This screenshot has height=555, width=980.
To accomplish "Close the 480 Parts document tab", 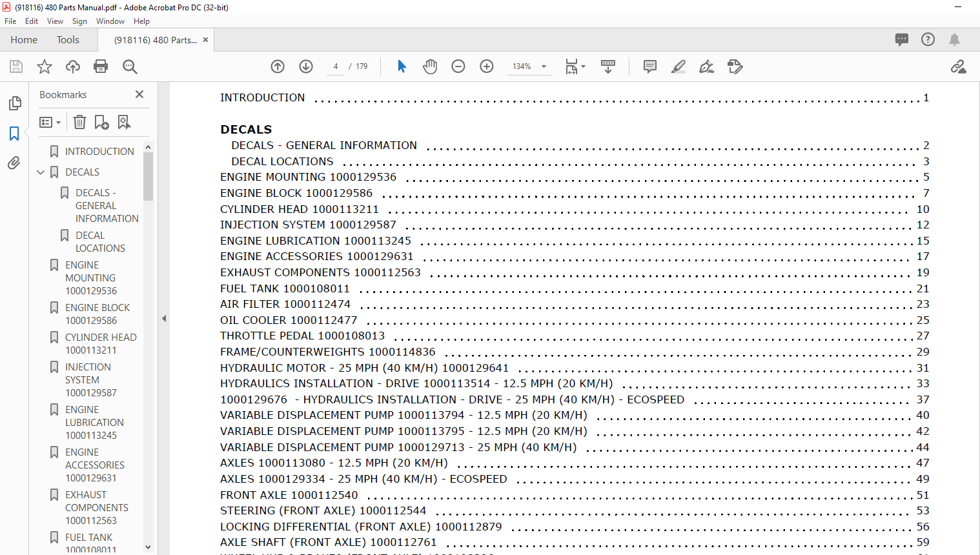I will click(x=205, y=40).
